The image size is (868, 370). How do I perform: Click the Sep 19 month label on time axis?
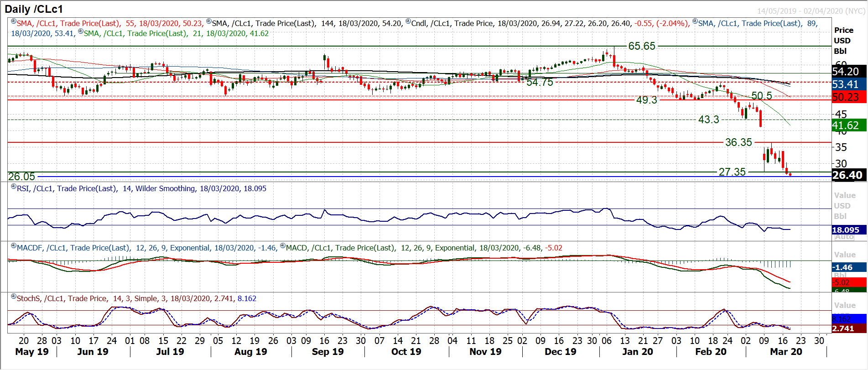(x=327, y=352)
